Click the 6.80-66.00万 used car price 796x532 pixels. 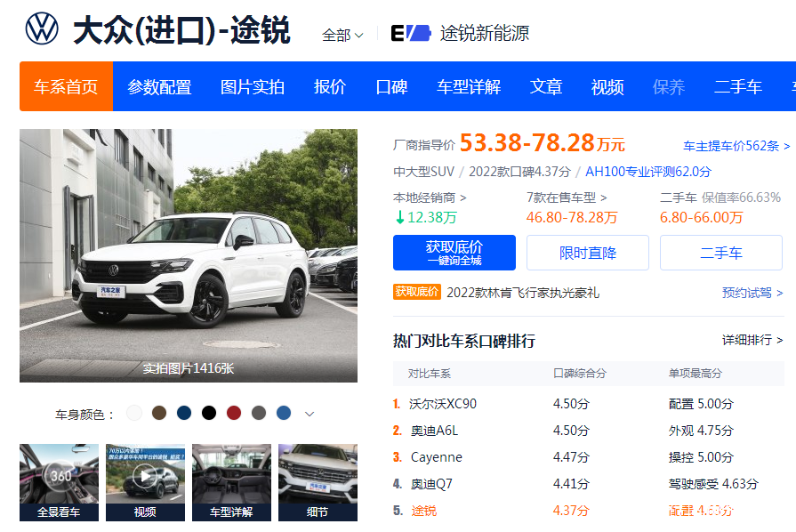tap(701, 218)
